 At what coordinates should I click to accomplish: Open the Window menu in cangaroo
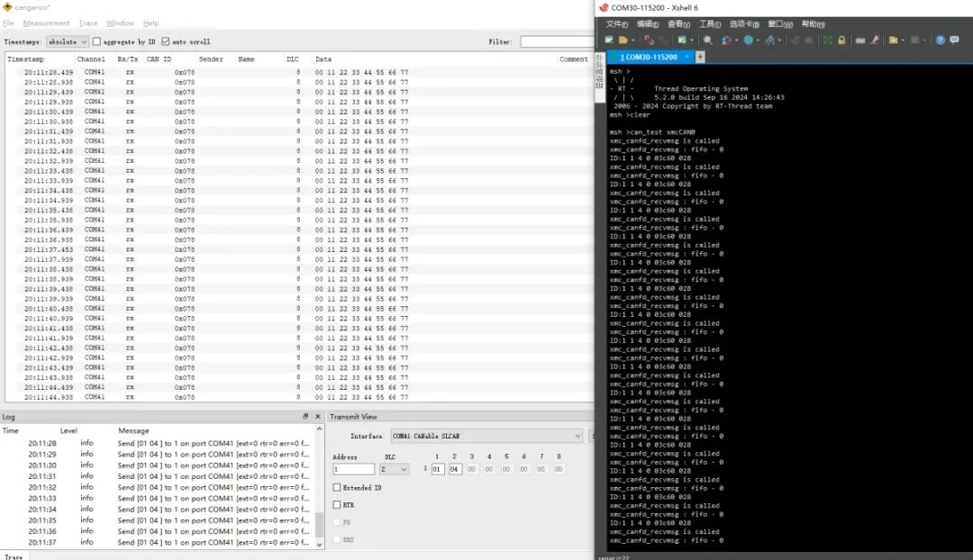click(x=120, y=23)
